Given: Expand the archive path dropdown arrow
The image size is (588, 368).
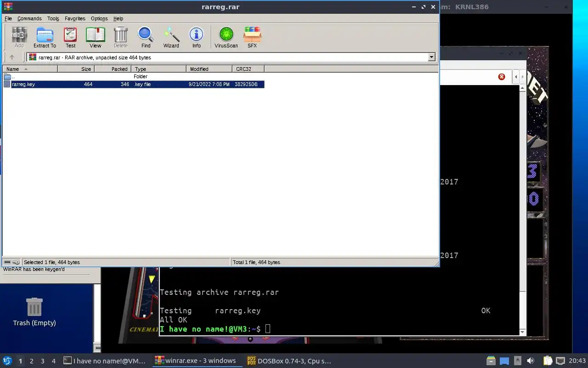Looking at the screenshot, I should (x=431, y=57).
